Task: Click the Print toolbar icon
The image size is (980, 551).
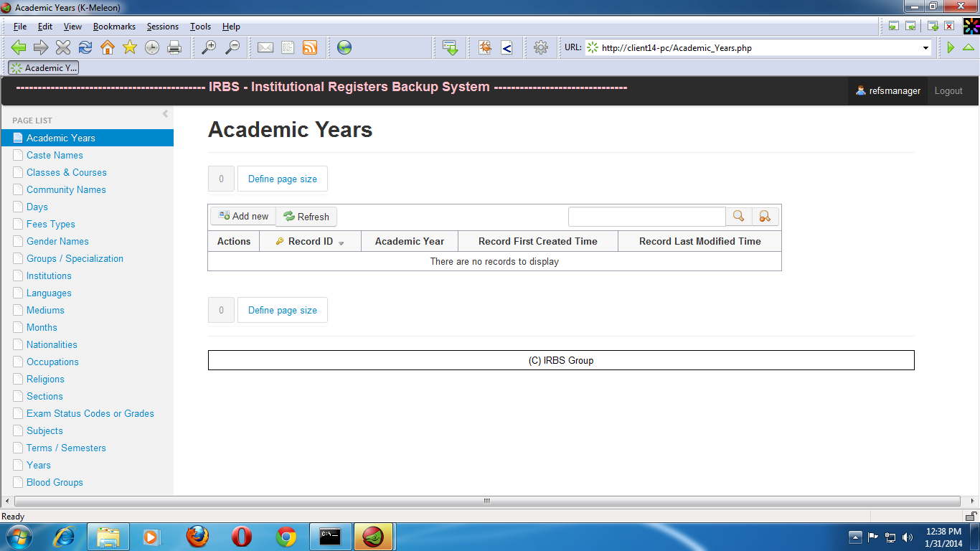Action: coord(174,48)
